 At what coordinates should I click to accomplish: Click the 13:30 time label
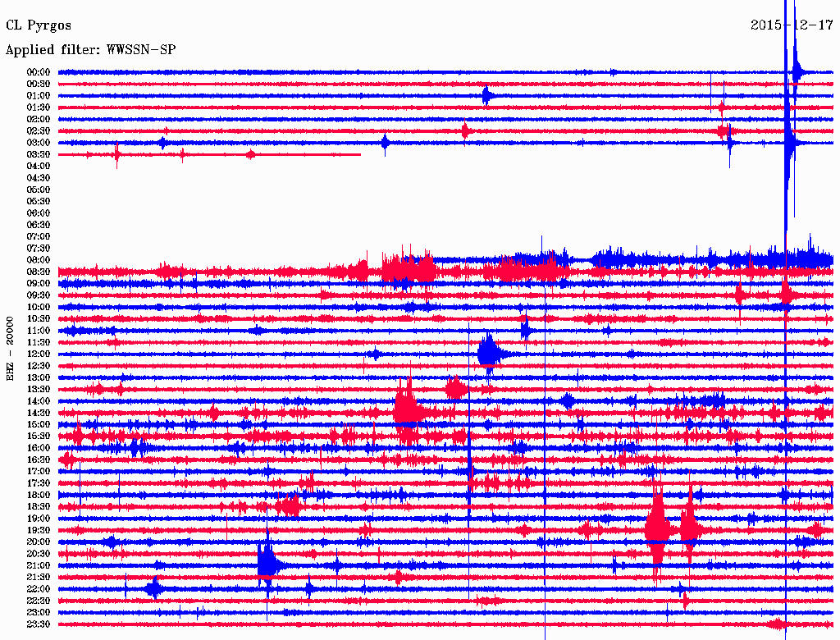(39, 389)
